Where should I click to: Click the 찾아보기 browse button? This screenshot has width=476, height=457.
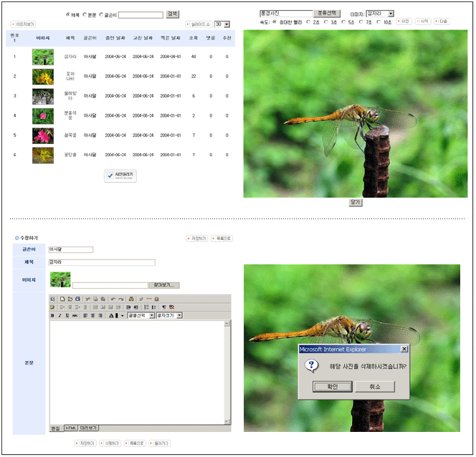pos(165,285)
